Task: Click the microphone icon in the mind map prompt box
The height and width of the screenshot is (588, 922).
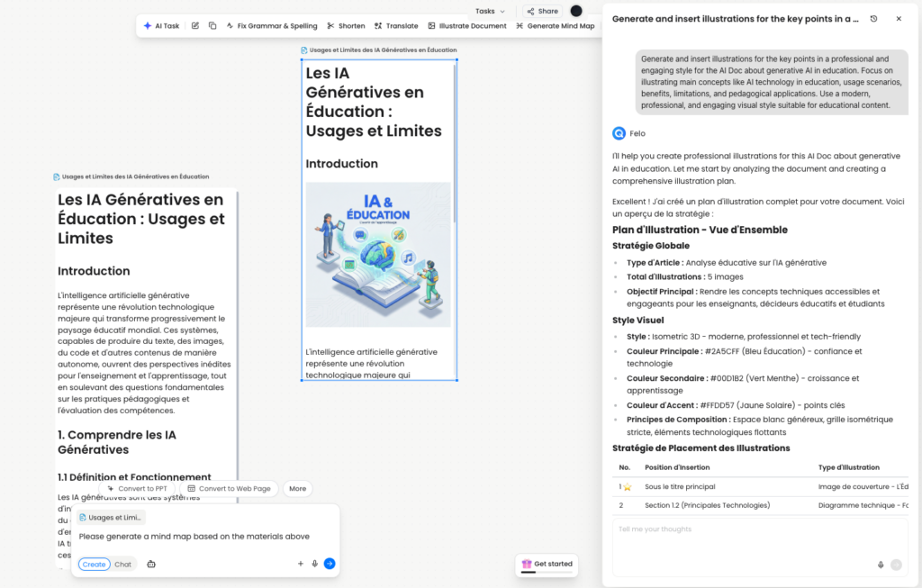Action: [314, 564]
